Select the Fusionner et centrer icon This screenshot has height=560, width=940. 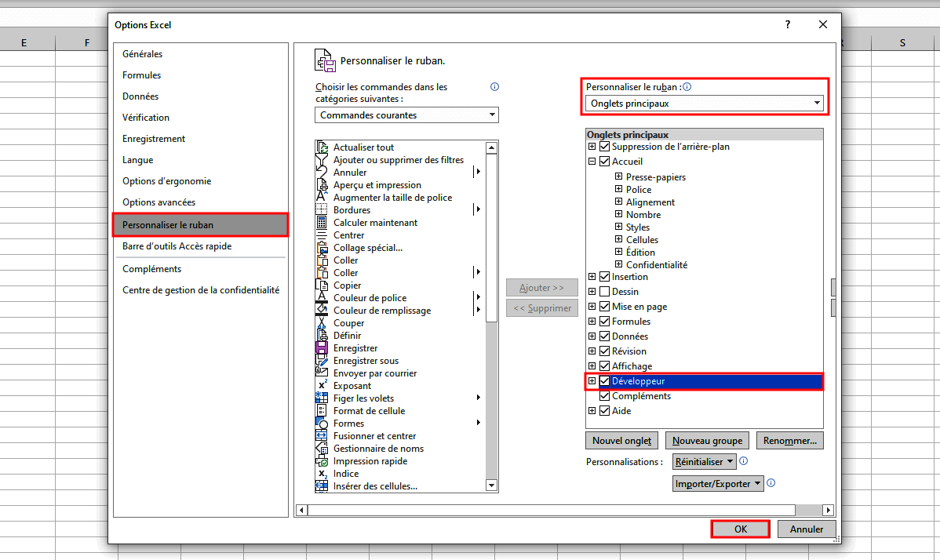(x=321, y=436)
